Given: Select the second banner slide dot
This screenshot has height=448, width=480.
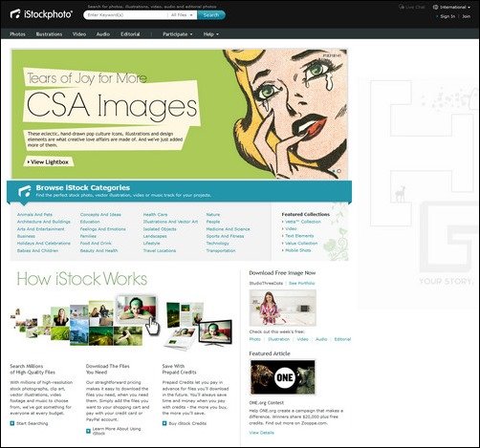Looking at the screenshot, I should coord(338,171).
